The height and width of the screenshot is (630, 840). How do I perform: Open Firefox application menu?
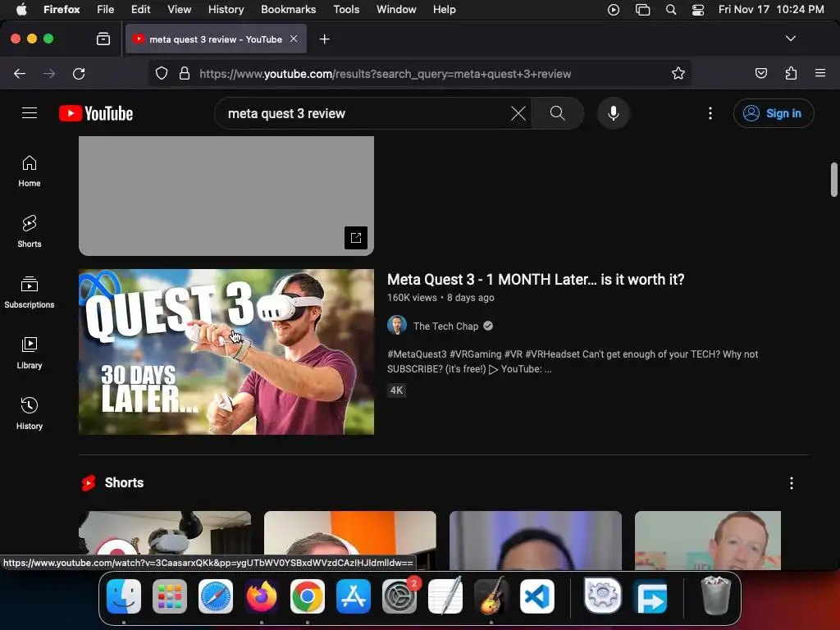point(820,73)
